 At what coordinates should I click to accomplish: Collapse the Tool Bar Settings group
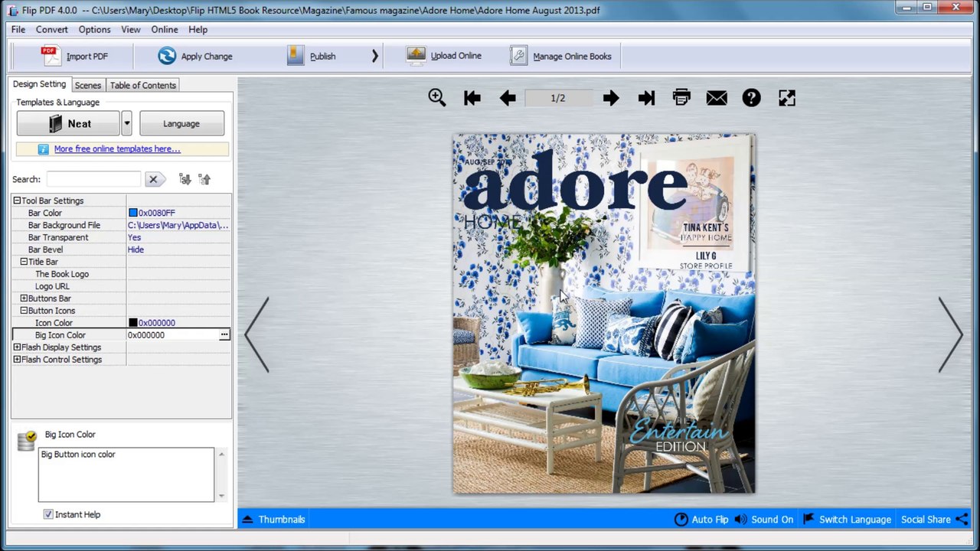point(17,201)
